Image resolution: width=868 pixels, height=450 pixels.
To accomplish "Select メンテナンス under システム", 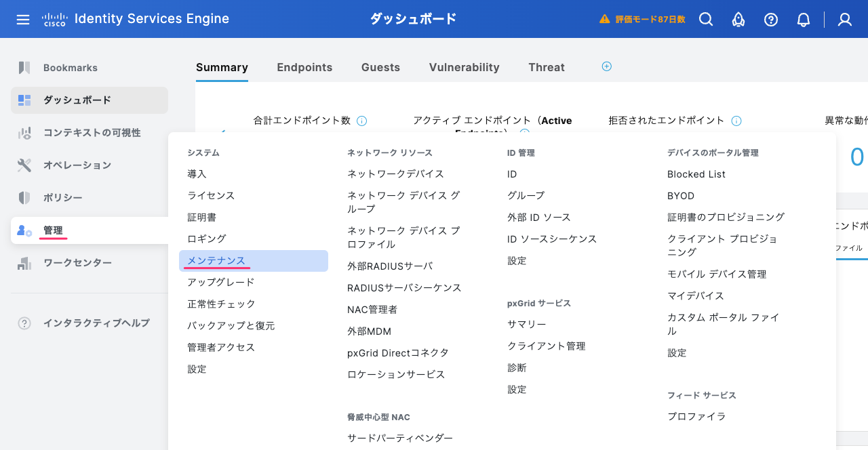I will (254, 261).
